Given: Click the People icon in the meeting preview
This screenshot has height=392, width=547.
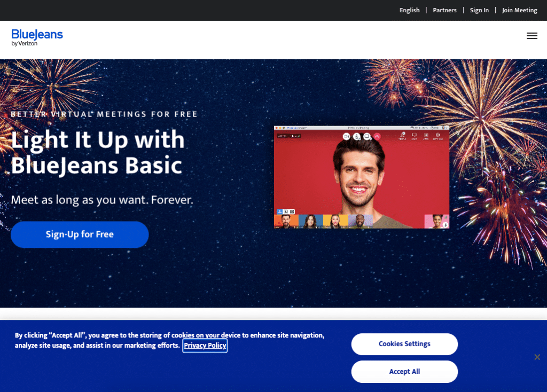Looking at the screenshot, I should (402, 136).
